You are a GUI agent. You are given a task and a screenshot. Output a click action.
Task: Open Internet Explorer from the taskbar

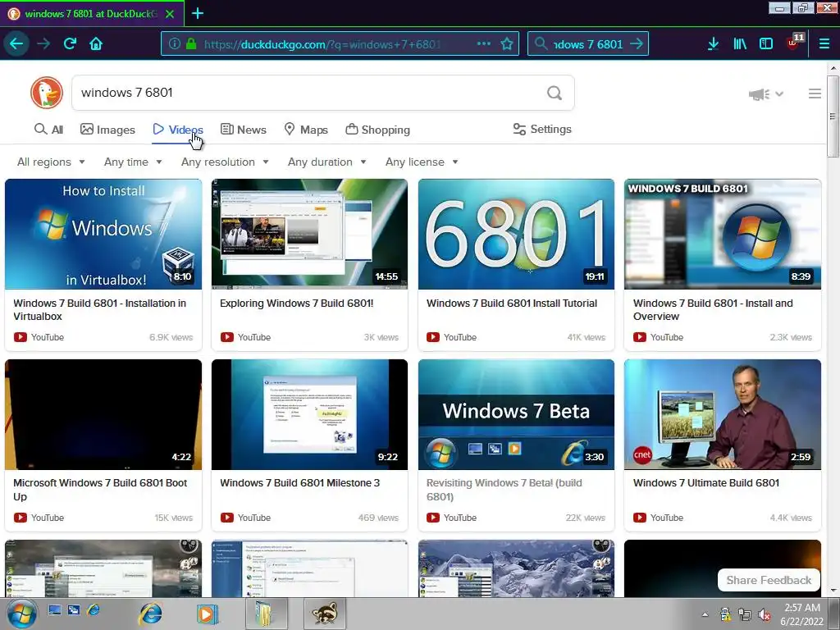point(151,614)
